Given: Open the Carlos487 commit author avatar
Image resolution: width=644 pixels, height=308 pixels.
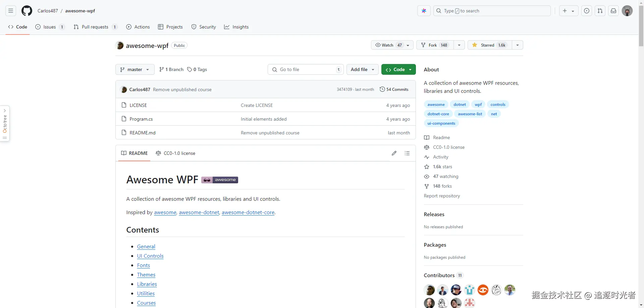Looking at the screenshot, I should click(124, 89).
